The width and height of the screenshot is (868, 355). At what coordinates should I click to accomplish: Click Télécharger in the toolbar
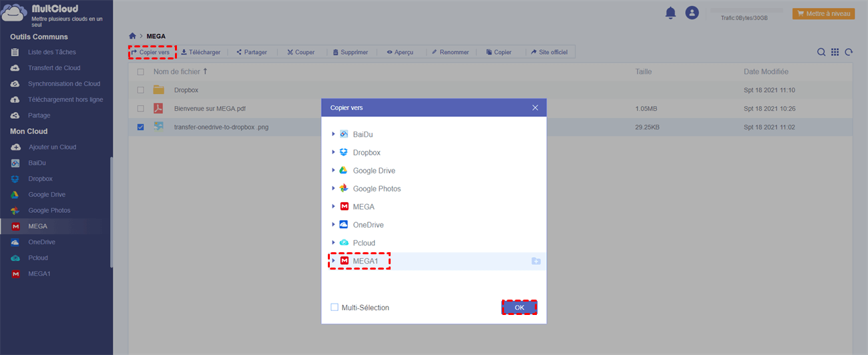point(201,52)
